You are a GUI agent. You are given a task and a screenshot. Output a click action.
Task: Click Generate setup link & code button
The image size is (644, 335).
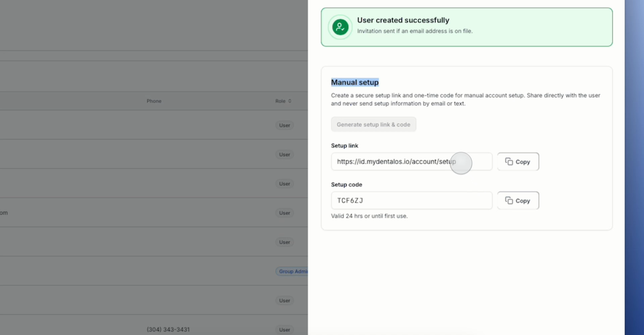(x=374, y=125)
